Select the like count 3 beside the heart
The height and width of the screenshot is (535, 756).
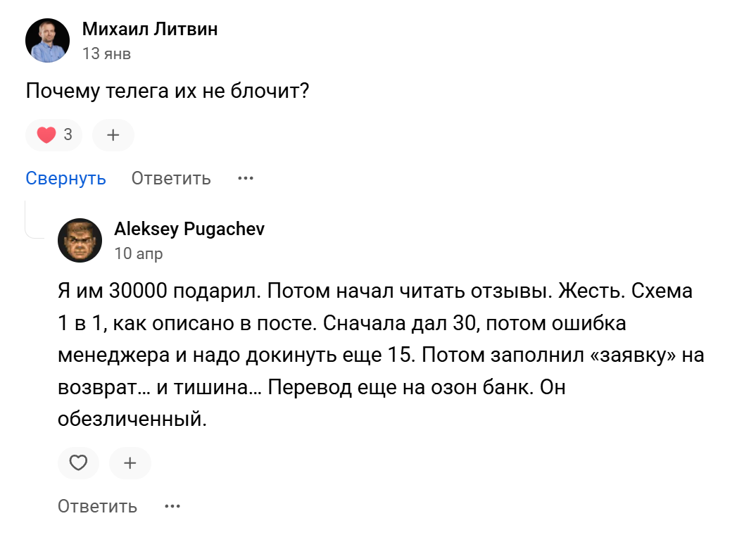point(68,134)
